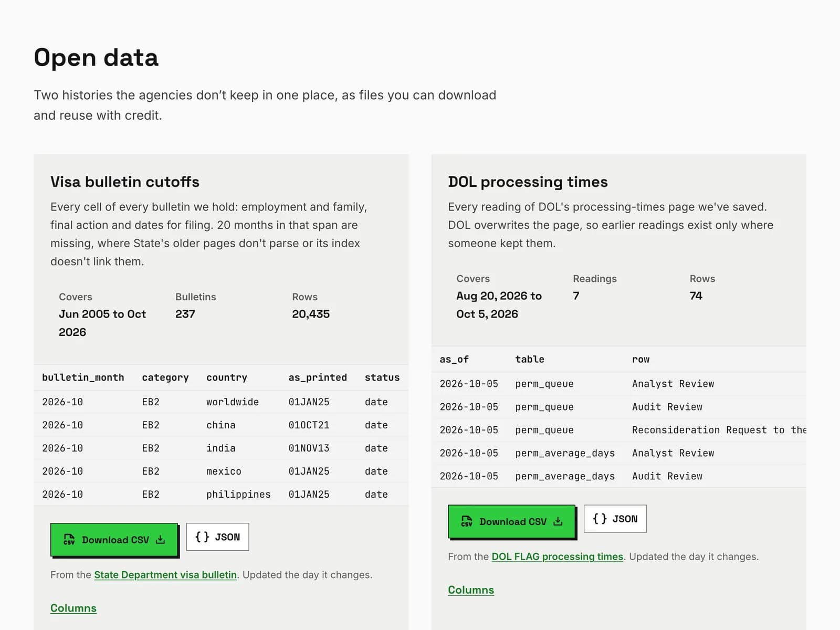Click DOL processing times heading
The height and width of the screenshot is (630, 840).
[528, 182]
